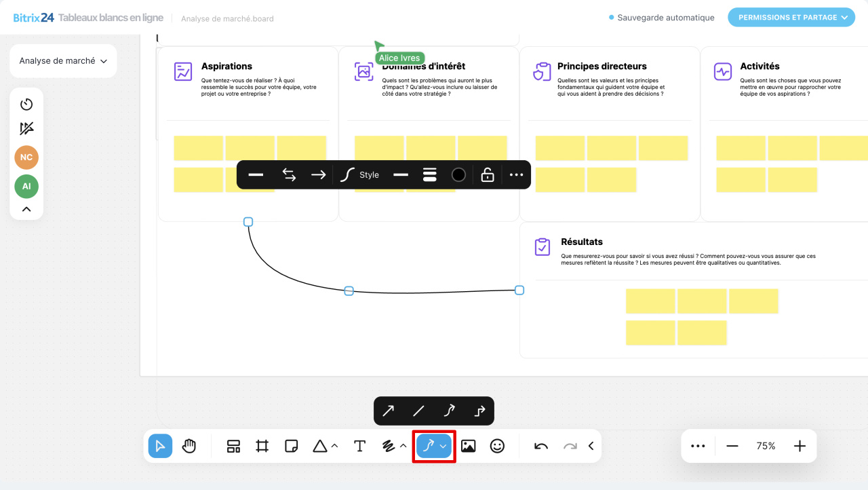Open the templates layout tool

click(233, 446)
